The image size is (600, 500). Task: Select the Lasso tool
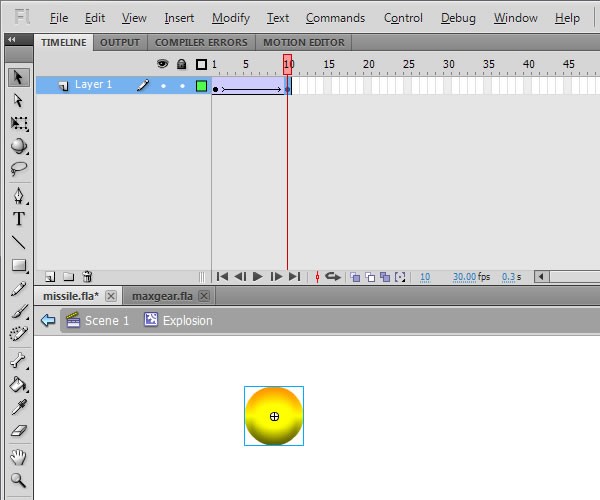click(18, 170)
